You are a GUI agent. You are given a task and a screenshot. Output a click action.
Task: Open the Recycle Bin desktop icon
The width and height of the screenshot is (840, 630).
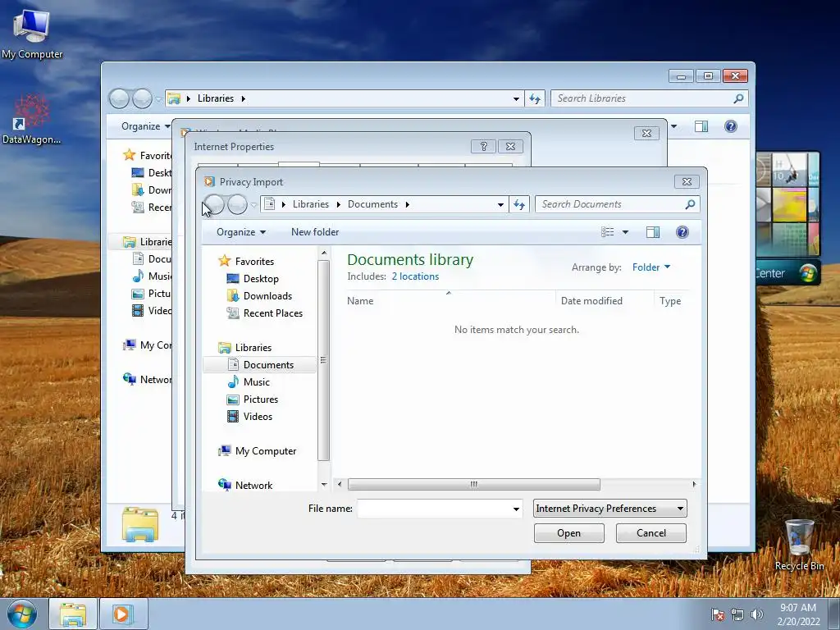(x=799, y=545)
